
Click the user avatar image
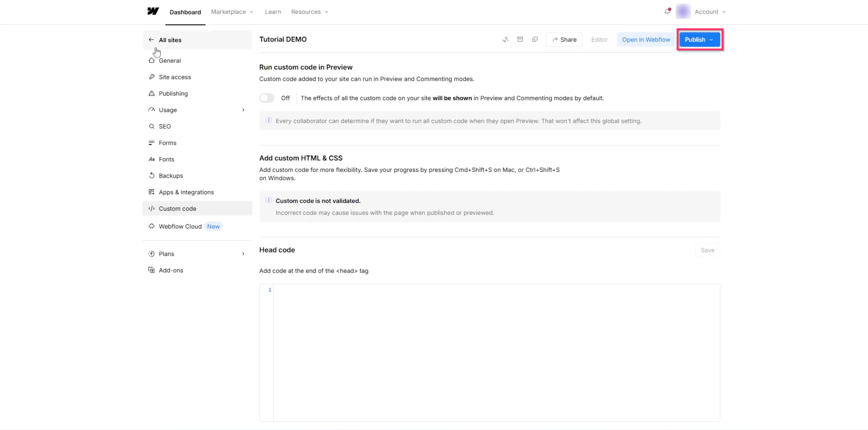click(x=683, y=12)
